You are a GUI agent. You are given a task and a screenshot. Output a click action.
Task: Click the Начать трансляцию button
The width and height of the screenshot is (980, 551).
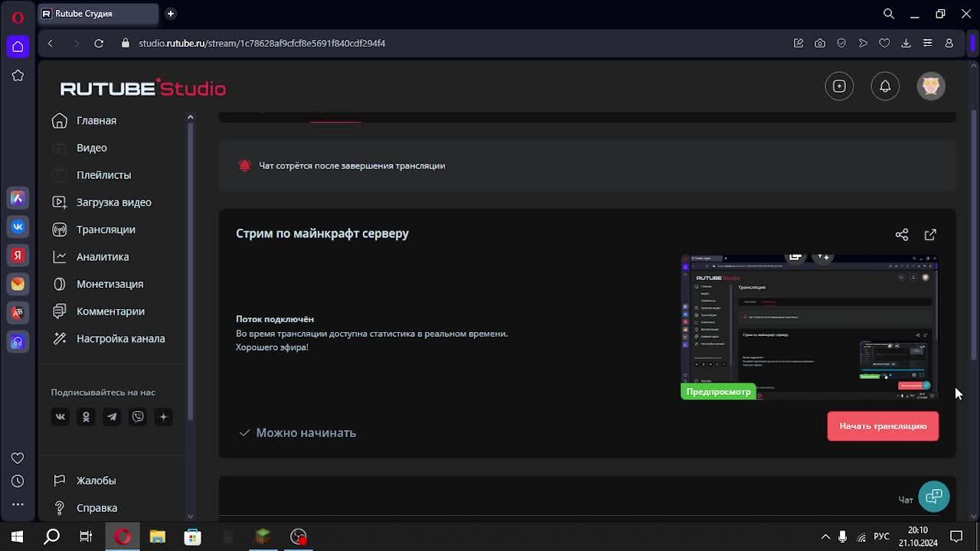pos(883,426)
